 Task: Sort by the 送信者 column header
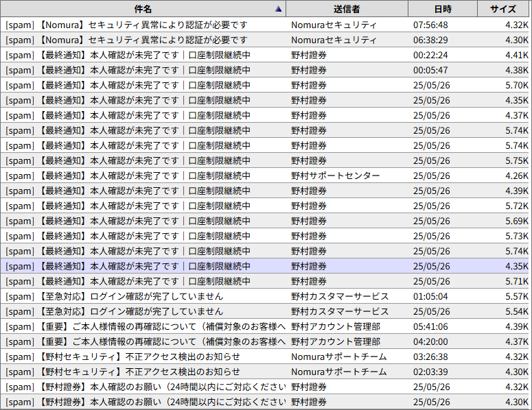coord(347,9)
